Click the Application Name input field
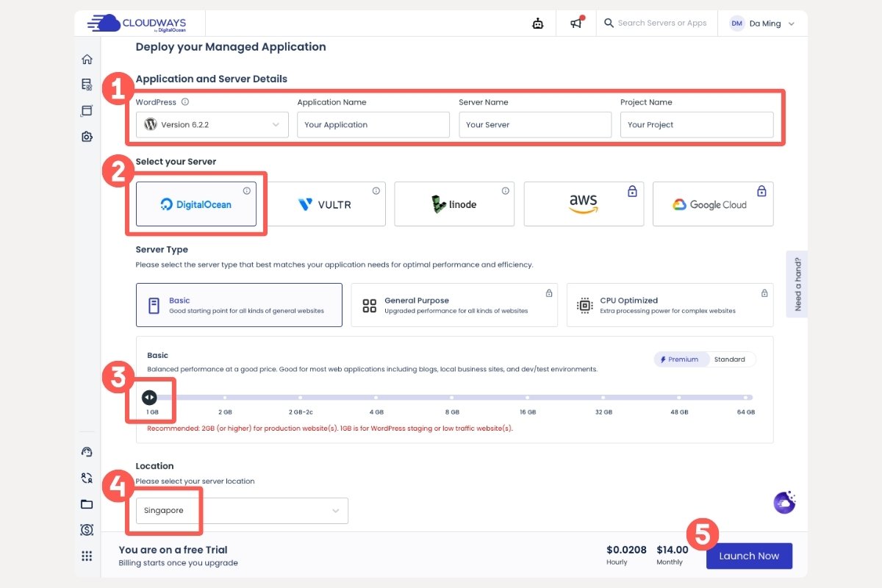The image size is (882, 588). [x=373, y=124]
